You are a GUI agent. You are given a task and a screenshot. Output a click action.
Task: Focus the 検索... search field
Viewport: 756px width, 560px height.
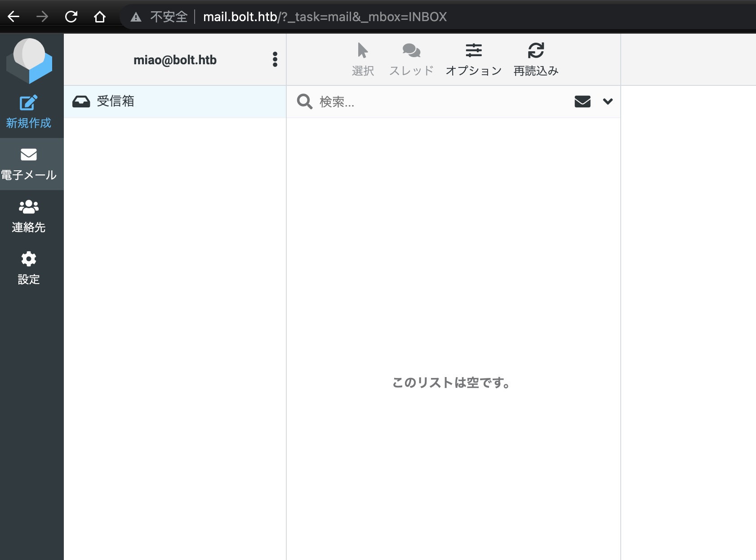[x=440, y=102]
